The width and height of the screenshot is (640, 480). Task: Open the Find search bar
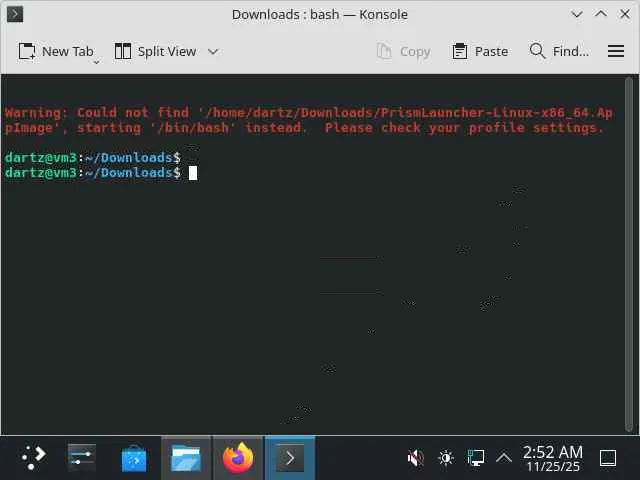tap(559, 52)
